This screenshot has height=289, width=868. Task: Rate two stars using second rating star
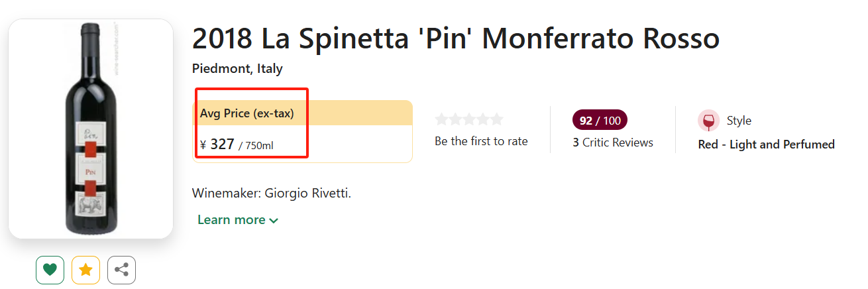[x=455, y=119]
